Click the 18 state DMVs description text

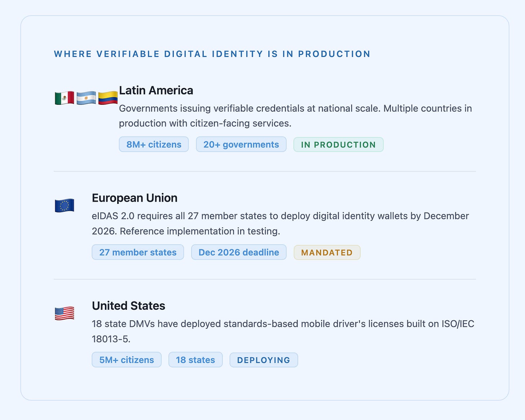[283, 331]
